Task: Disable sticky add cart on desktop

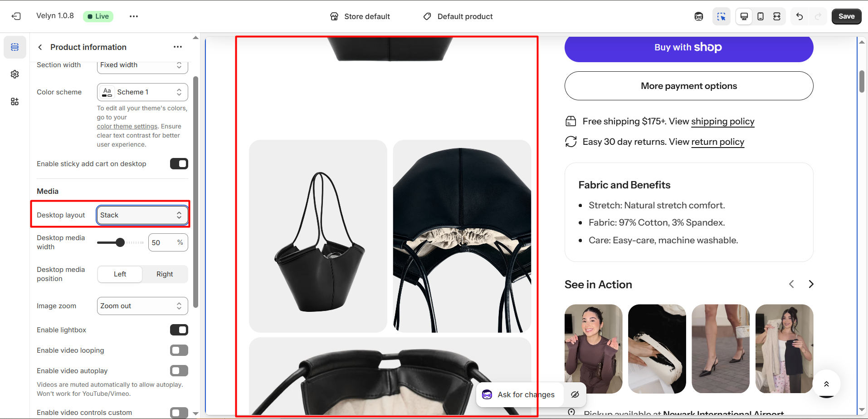Action: (x=179, y=164)
